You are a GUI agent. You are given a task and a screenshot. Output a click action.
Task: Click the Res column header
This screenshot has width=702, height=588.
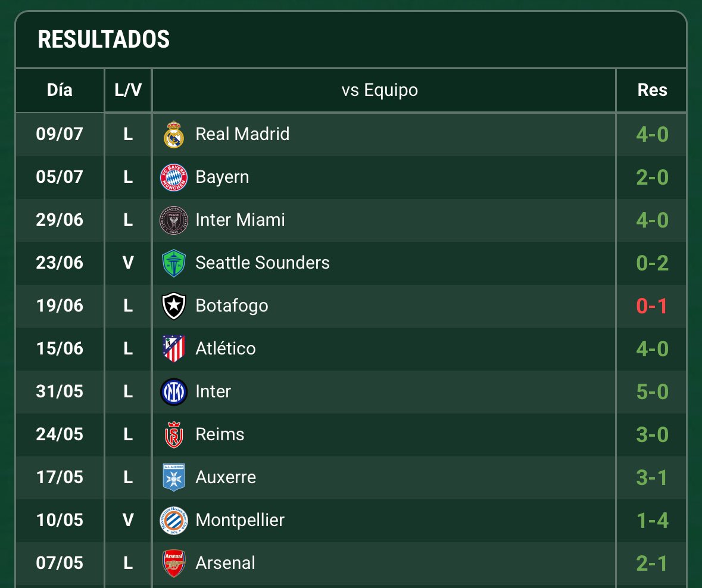652,90
